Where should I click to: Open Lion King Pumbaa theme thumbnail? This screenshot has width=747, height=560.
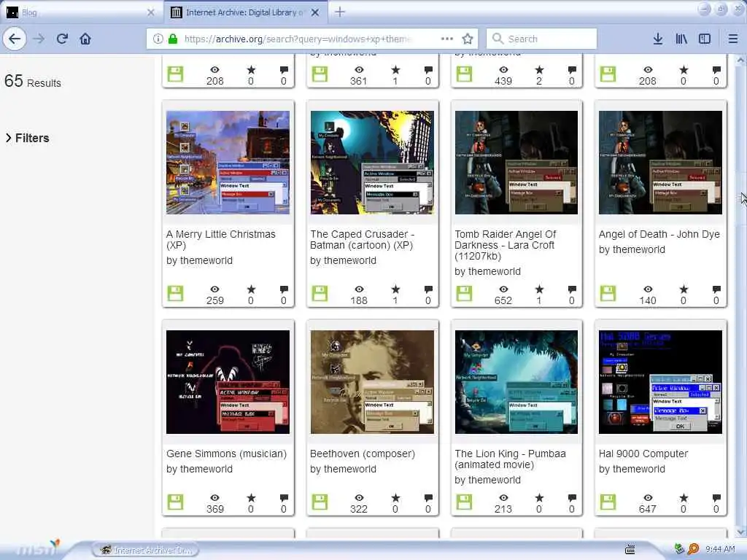(x=516, y=382)
